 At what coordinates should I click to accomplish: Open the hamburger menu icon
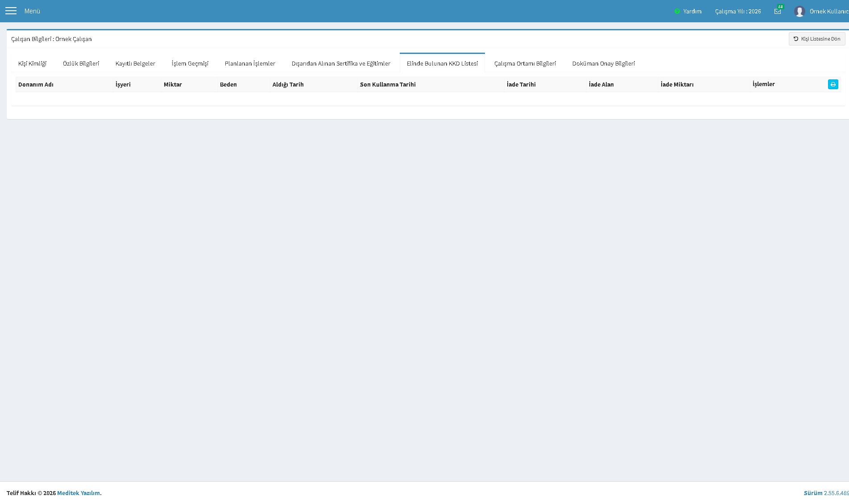click(11, 11)
